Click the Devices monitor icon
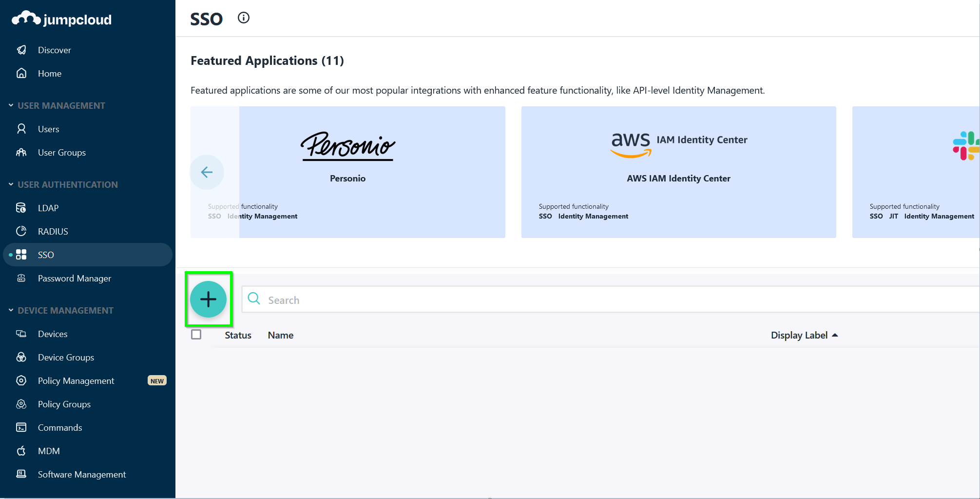Image resolution: width=980 pixels, height=499 pixels. 21,334
